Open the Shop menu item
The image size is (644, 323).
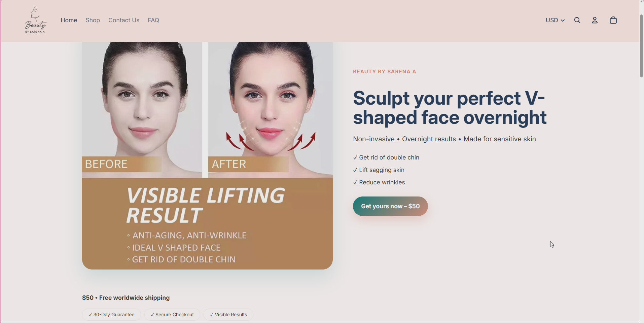[x=93, y=20]
